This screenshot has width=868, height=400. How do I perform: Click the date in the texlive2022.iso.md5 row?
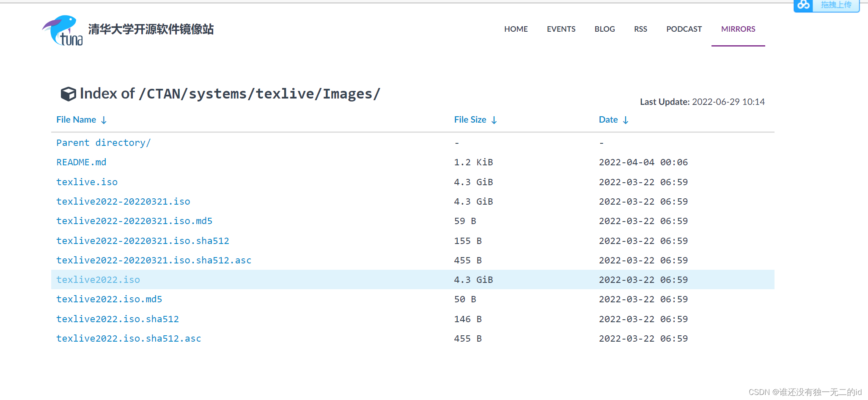643,299
